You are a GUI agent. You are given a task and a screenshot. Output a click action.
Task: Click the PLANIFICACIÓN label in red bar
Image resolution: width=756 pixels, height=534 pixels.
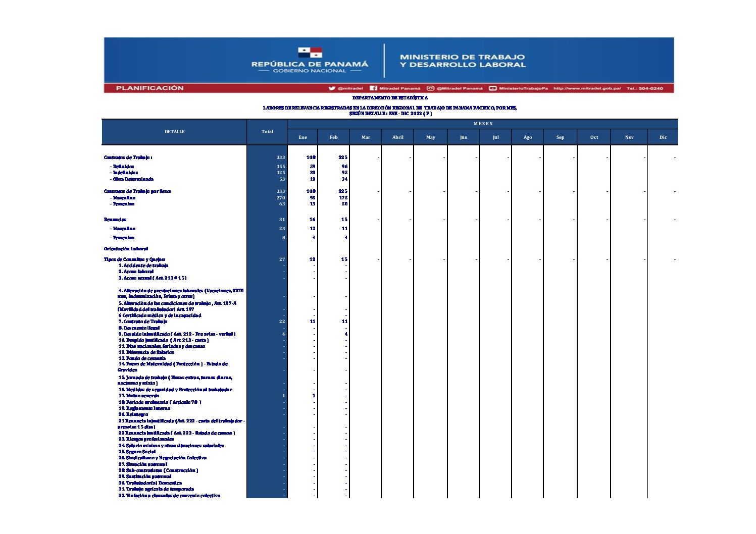[x=150, y=88]
